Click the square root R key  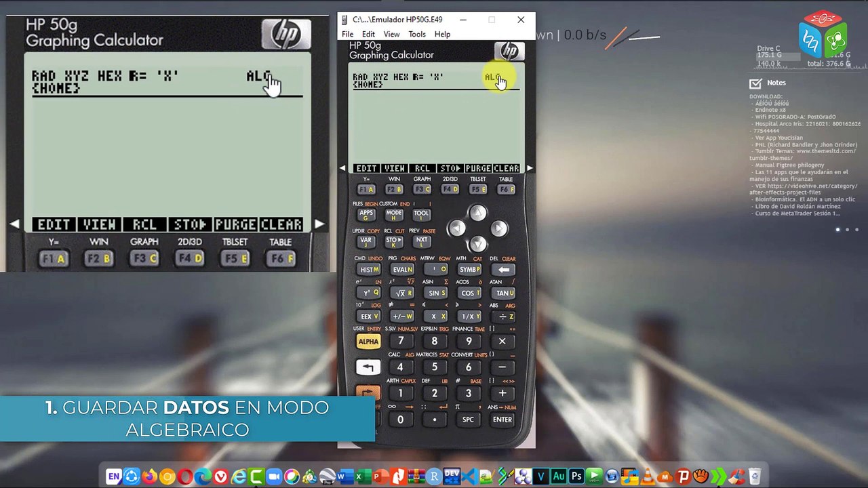pos(403,293)
